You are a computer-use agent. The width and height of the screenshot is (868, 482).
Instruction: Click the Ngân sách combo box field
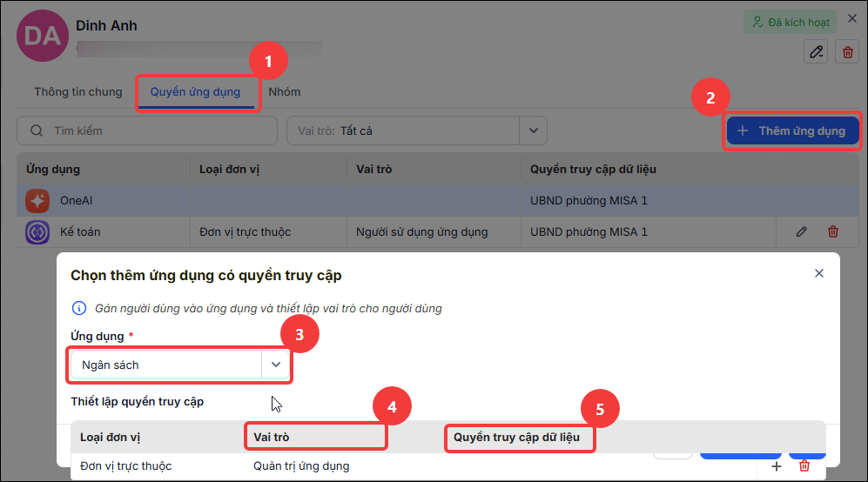[180, 365]
